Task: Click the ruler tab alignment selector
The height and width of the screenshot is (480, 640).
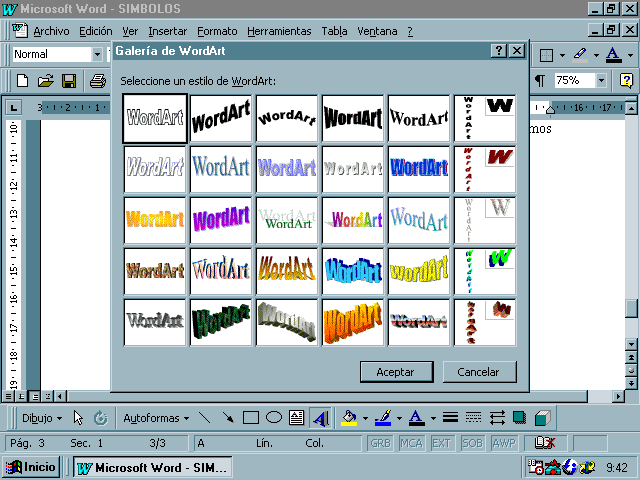Action: (x=14, y=108)
